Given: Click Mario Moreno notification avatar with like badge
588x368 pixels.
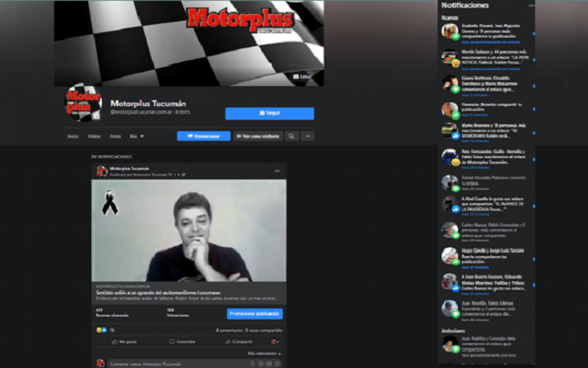Looking at the screenshot, I should click(450, 131).
